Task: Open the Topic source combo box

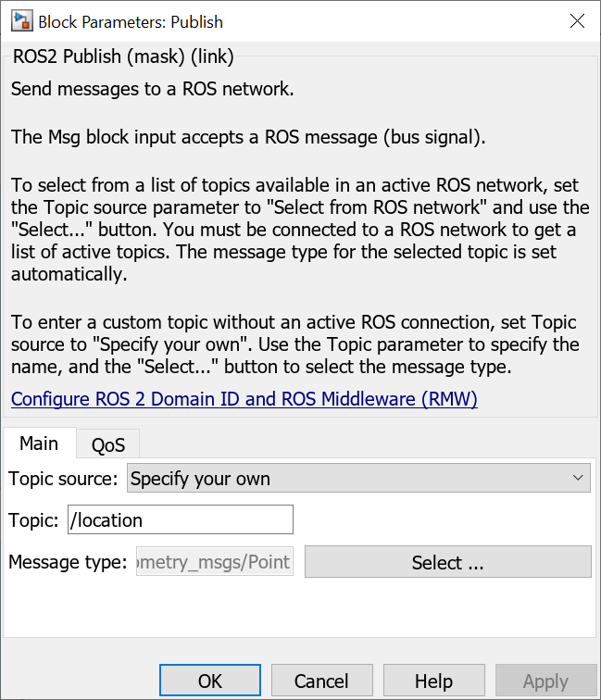Action: point(357,479)
